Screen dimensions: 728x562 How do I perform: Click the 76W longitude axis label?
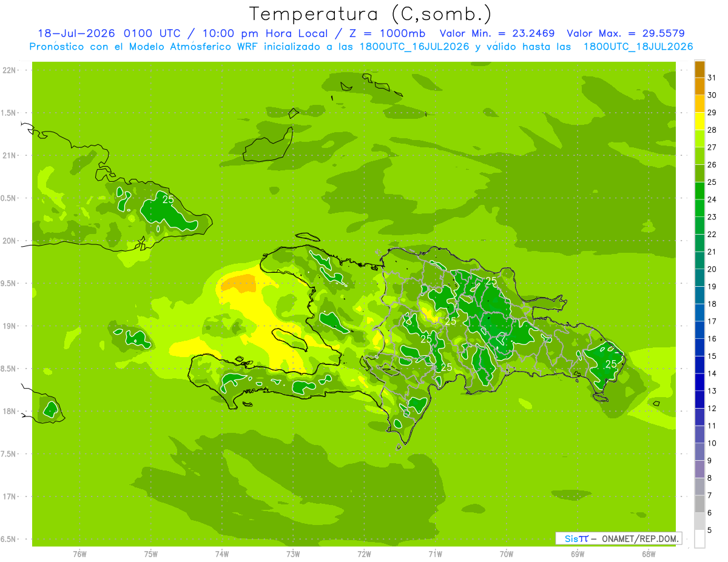79,554
